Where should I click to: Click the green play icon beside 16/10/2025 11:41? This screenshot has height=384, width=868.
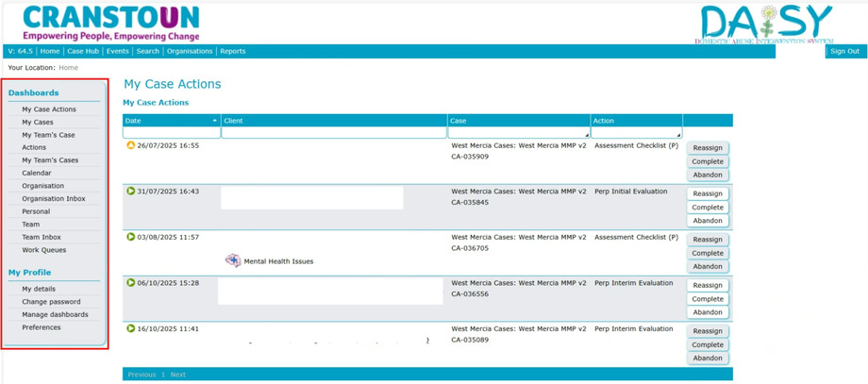(x=130, y=328)
